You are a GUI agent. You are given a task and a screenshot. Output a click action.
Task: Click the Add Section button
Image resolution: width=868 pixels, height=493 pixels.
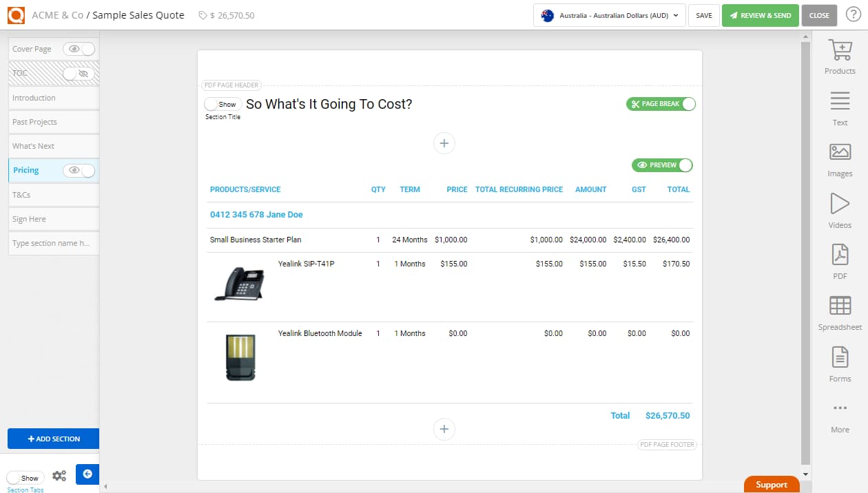click(x=54, y=439)
